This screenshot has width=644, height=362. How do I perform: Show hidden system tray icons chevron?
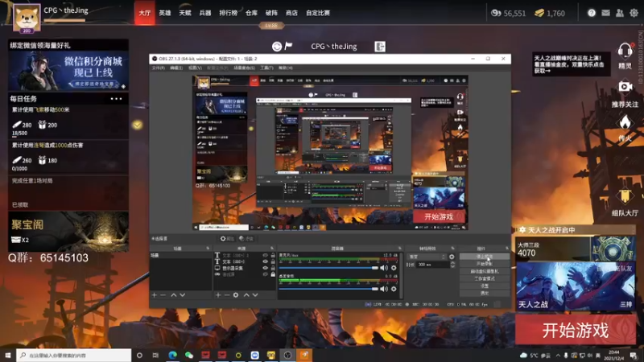[x=558, y=356]
